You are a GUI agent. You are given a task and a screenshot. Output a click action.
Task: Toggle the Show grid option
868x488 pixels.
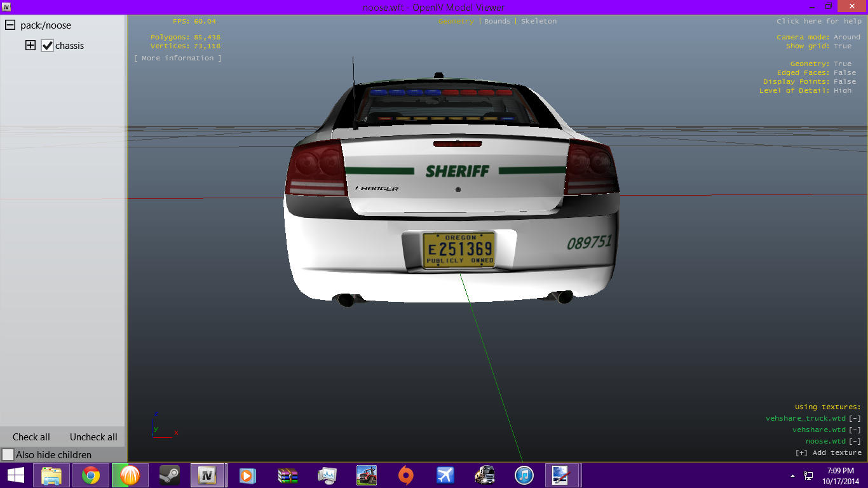(x=843, y=46)
